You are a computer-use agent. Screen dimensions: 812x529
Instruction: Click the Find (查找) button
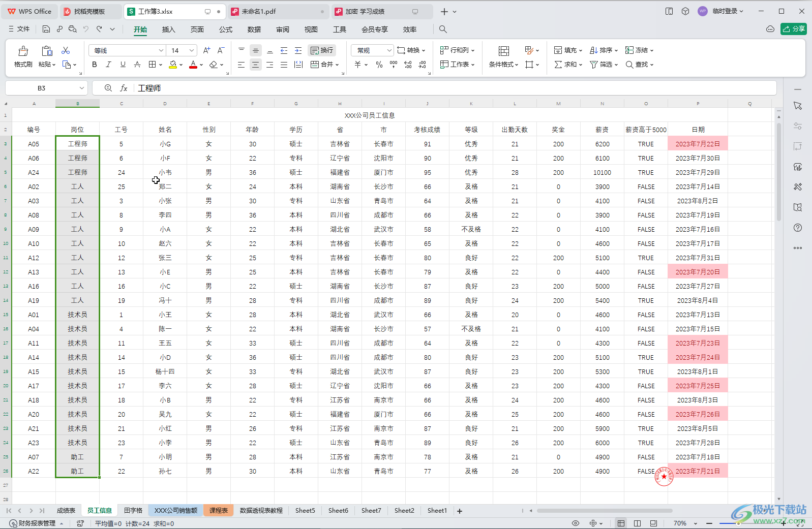[639, 65]
